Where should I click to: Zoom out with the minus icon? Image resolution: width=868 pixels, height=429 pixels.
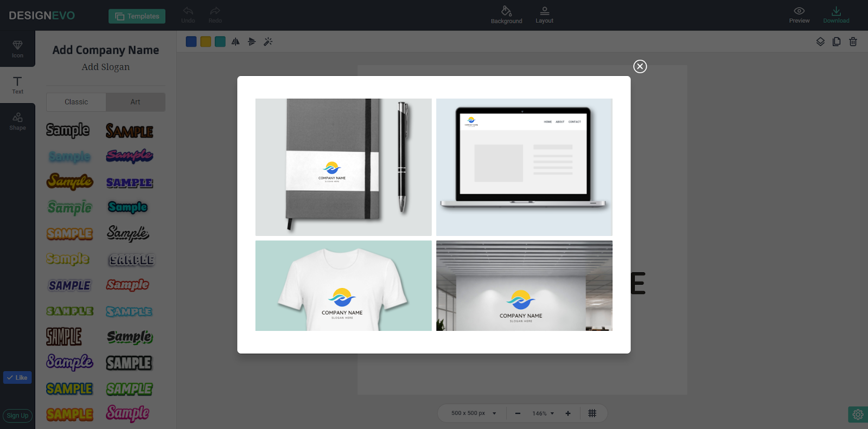pos(518,413)
